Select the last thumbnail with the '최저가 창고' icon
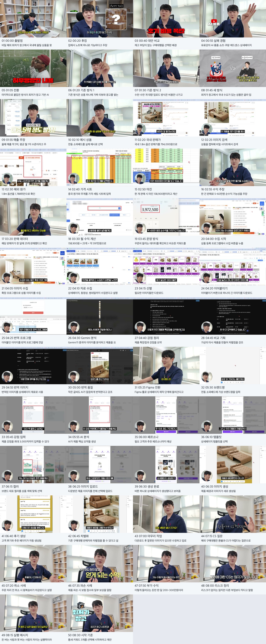Screen dimensions: 266x644 (x=100, y=613)
